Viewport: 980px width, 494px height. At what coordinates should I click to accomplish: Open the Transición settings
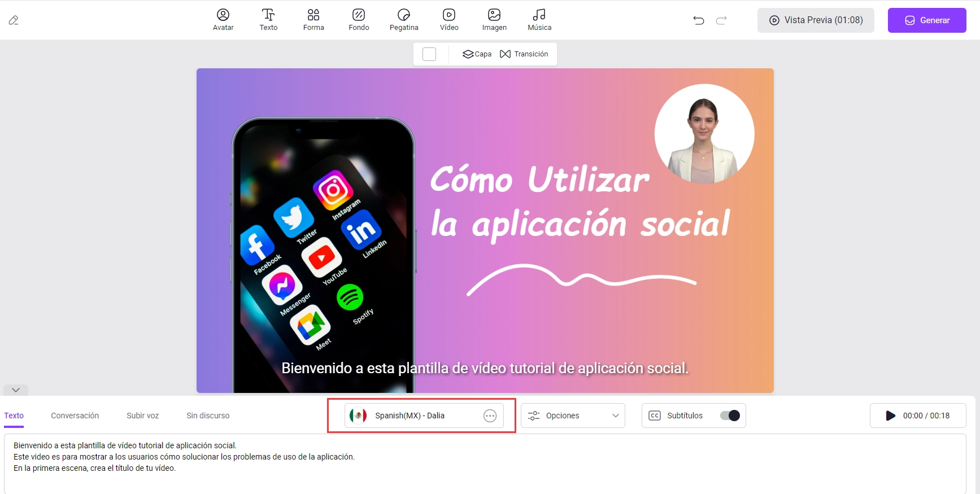pyautogui.click(x=524, y=54)
